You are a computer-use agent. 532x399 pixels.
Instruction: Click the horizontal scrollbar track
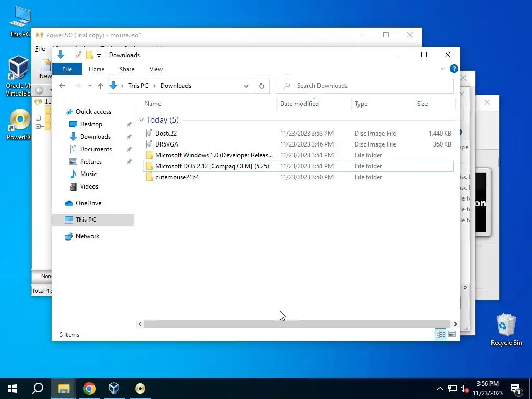click(297, 324)
